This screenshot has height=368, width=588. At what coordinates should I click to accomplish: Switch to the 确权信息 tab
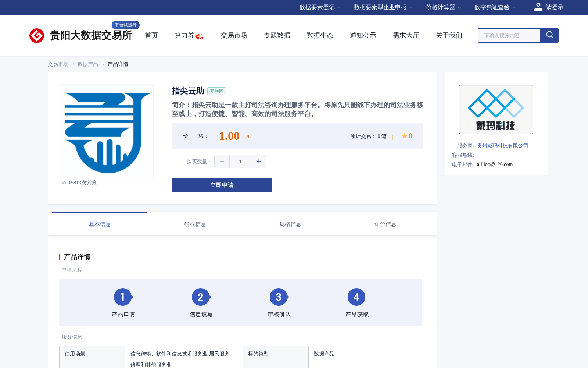pyautogui.click(x=195, y=224)
